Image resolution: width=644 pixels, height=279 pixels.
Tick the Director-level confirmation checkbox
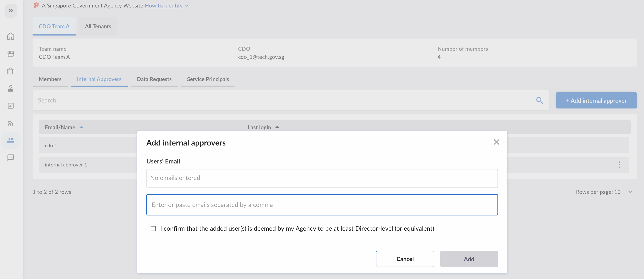point(153,229)
